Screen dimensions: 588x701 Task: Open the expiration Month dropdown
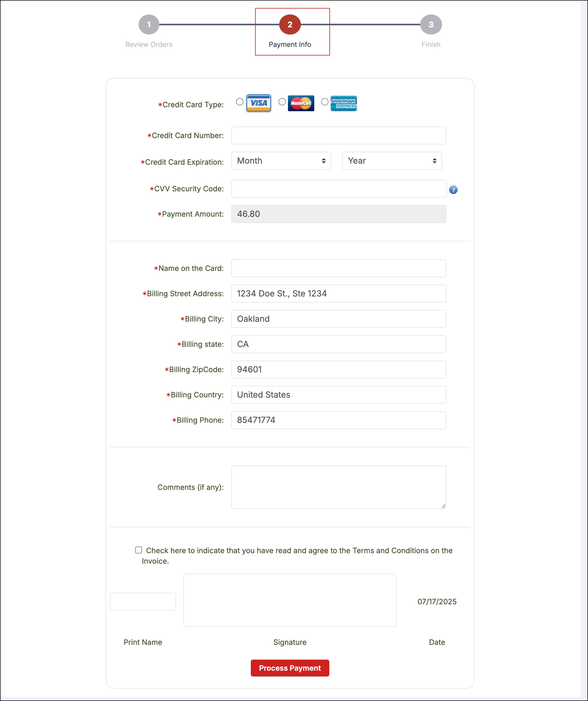pyautogui.click(x=281, y=160)
